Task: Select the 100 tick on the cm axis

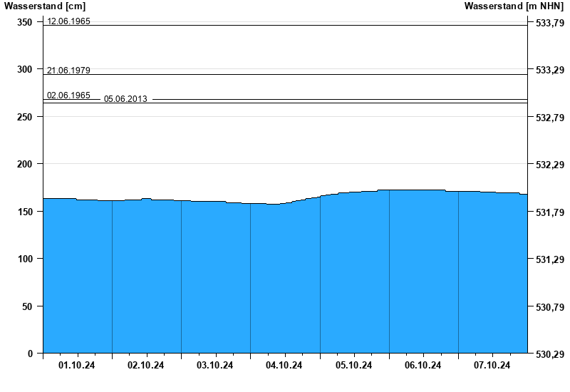Action: (x=25, y=259)
